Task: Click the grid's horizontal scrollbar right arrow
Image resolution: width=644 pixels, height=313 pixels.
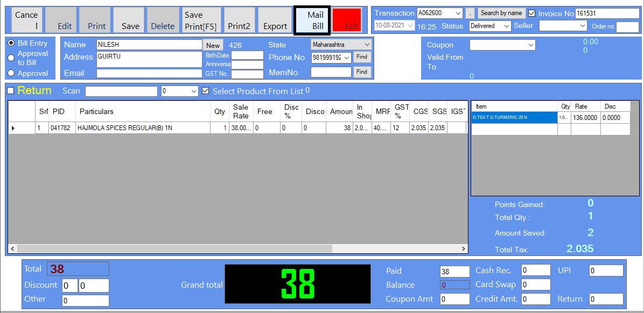Action: pyautogui.click(x=464, y=249)
